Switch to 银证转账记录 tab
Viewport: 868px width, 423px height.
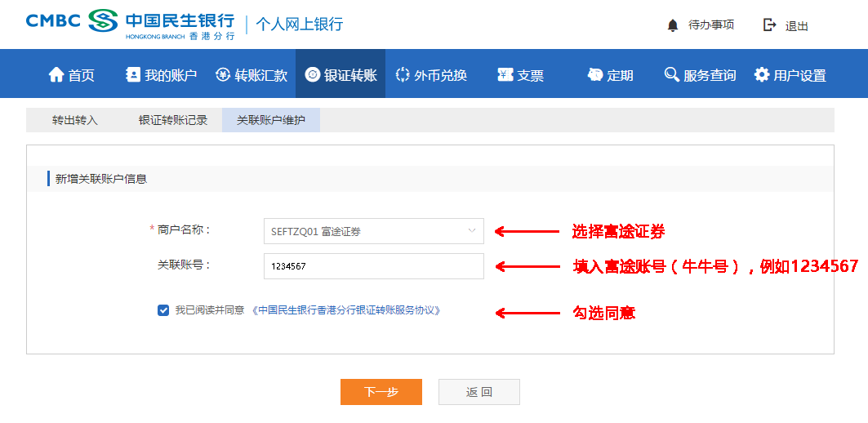click(173, 120)
